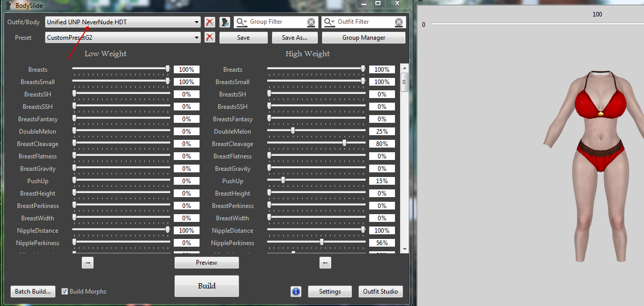Click the delete icon beside Outfit/Body dropdown
The width and height of the screenshot is (644, 306).
coord(209,22)
